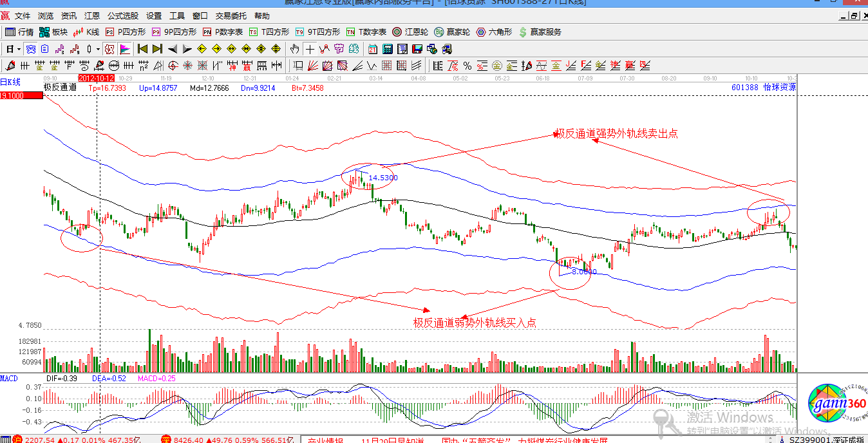Expand the 日 period dropdown arrow
This screenshot has height=443, width=868.
click(x=19, y=49)
